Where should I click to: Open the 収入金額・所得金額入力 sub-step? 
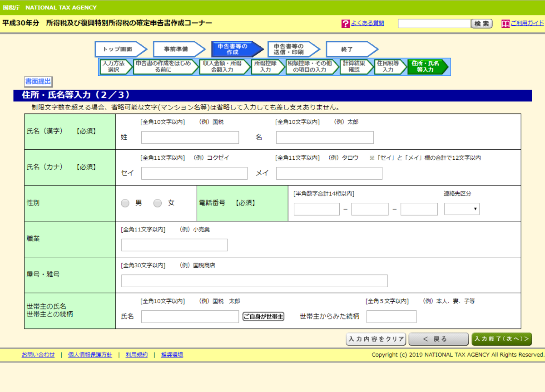(224, 67)
